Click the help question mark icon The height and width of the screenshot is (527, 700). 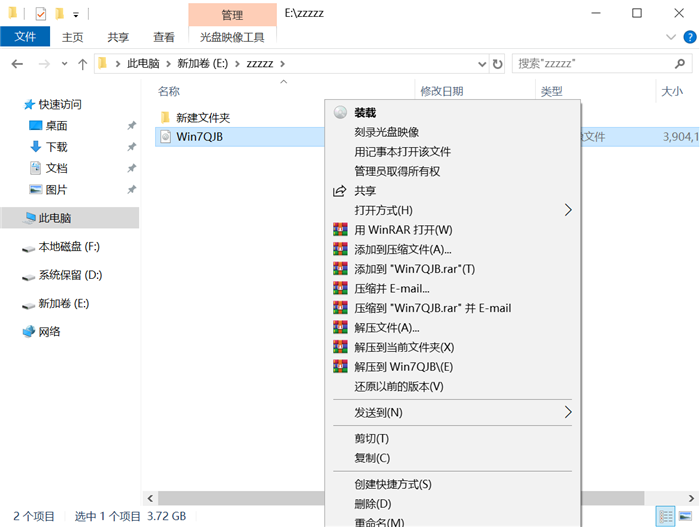(x=690, y=37)
